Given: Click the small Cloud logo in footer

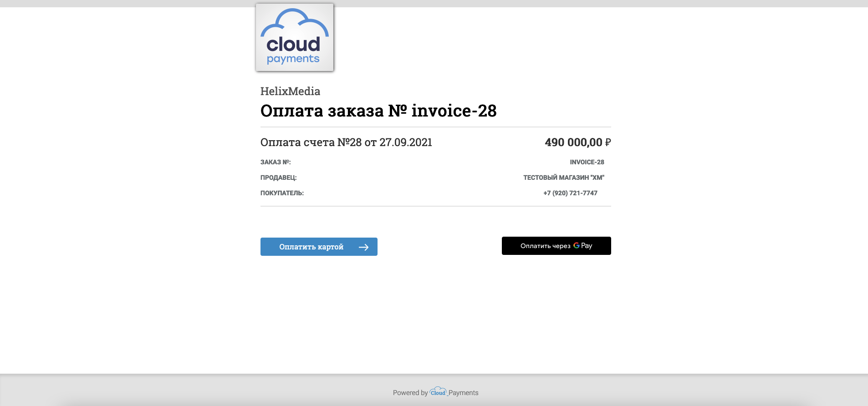Looking at the screenshot, I should [438, 392].
